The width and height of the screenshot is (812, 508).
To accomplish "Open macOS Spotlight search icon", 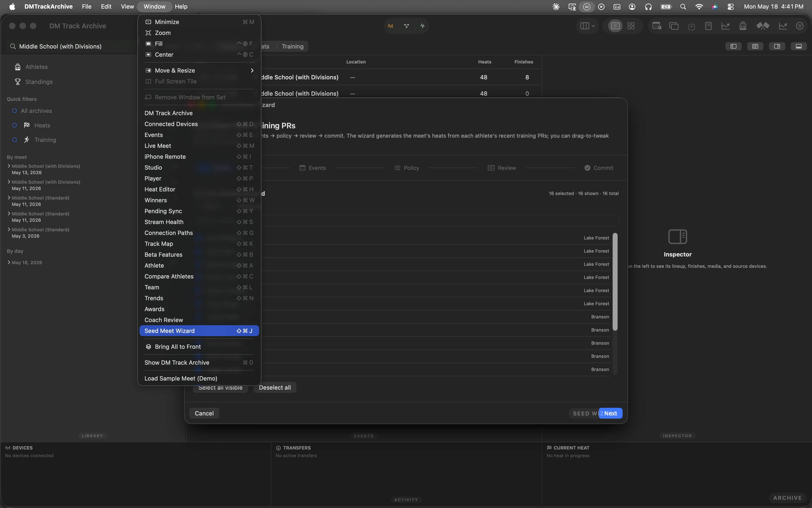I will point(683,7).
